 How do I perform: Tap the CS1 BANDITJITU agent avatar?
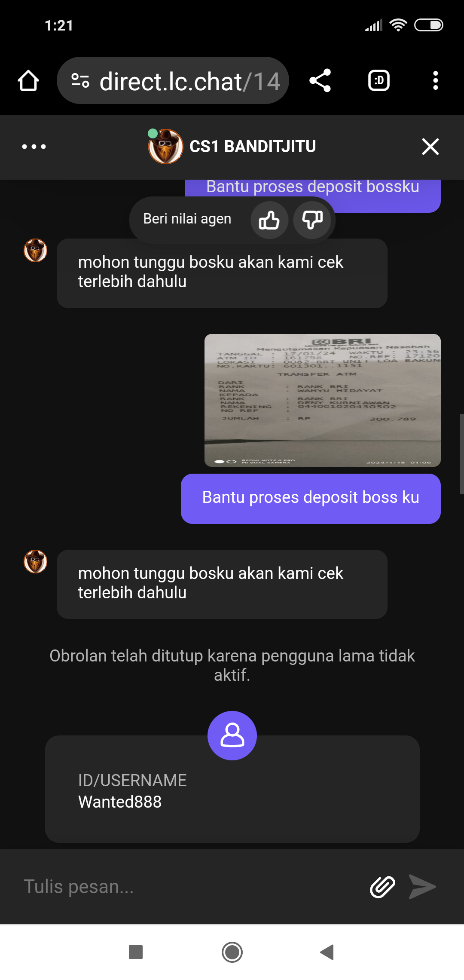[165, 147]
